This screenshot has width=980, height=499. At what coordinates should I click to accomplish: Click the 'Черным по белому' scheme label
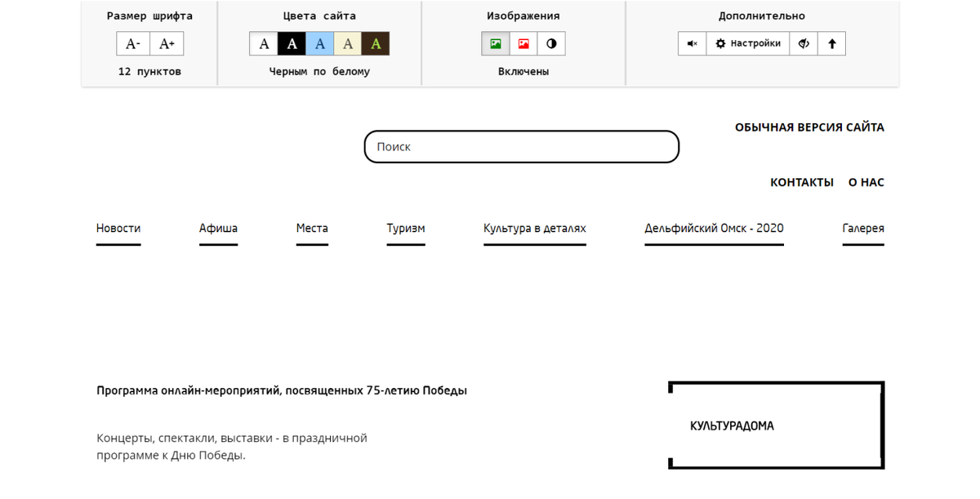pyautogui.click(x=319, y=72)
